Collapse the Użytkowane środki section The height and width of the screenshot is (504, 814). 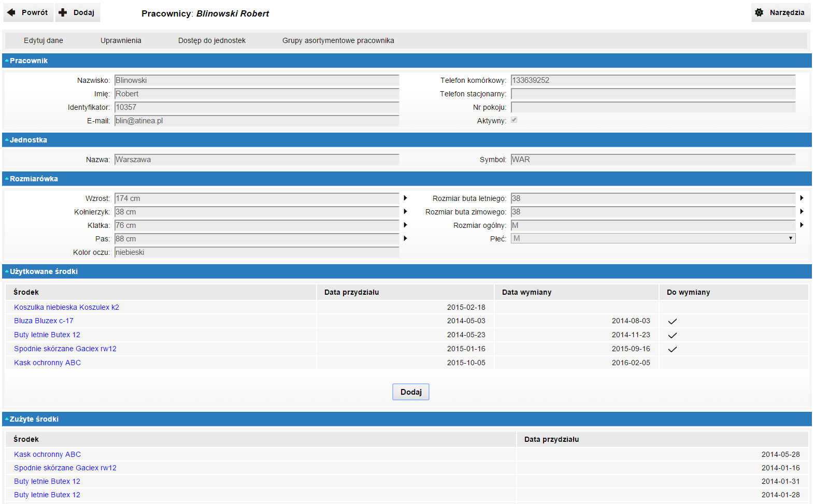pyautogui.click(x=7, y=271)
